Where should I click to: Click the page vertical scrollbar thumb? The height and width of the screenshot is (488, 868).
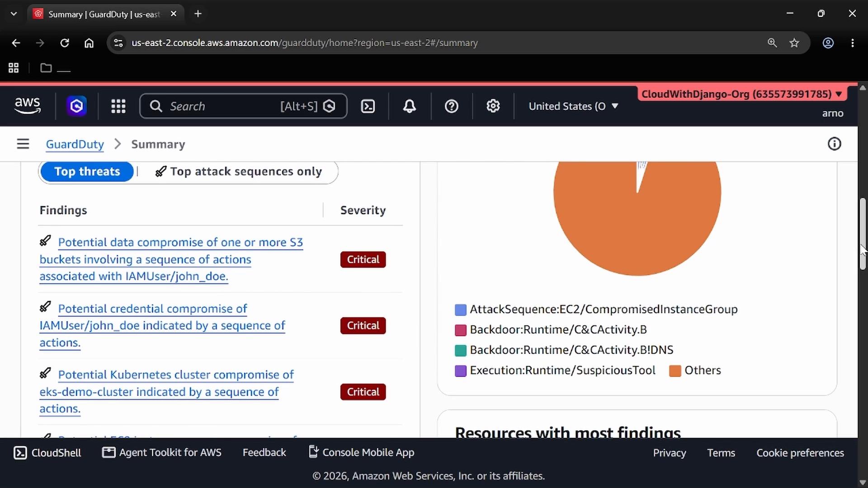[x=863, y=234]
